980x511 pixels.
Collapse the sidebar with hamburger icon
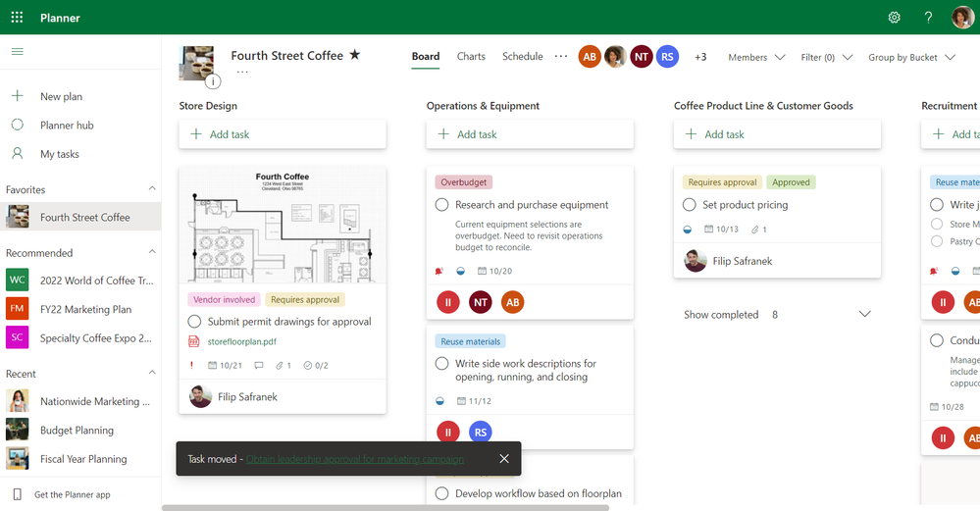pos(18,51)
